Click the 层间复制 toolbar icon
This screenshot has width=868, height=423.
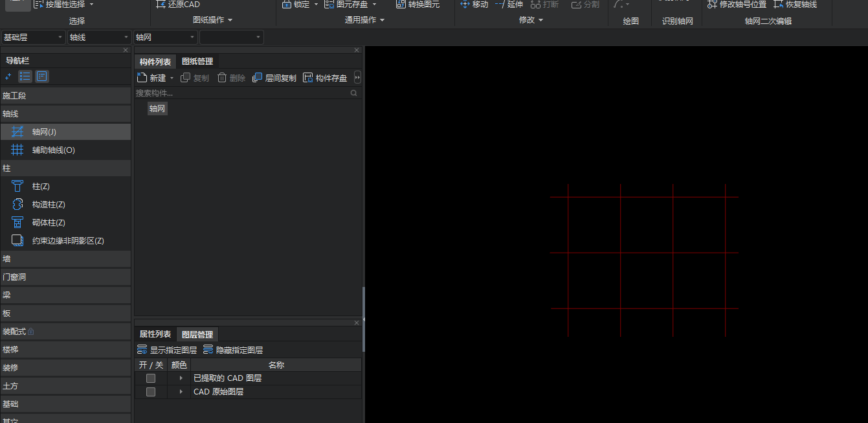click(258, 78)
